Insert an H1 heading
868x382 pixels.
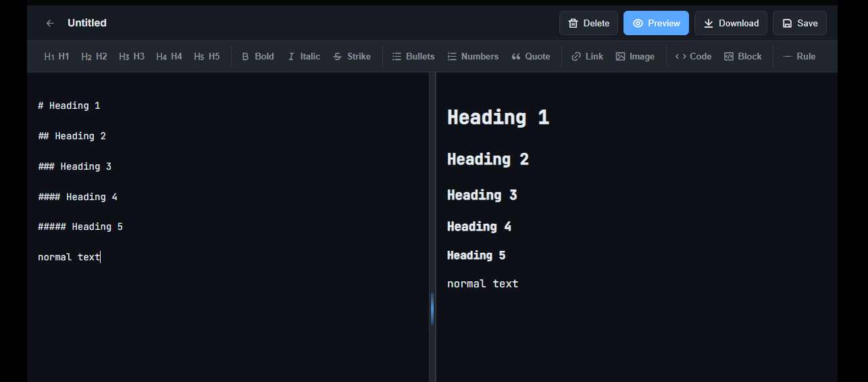pos(57,57)
